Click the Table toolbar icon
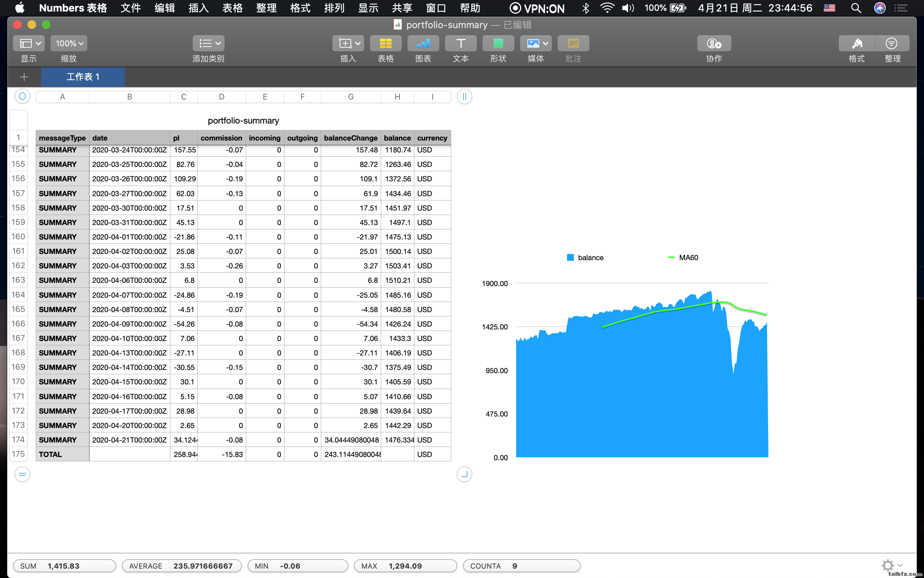 pos(385,43)
